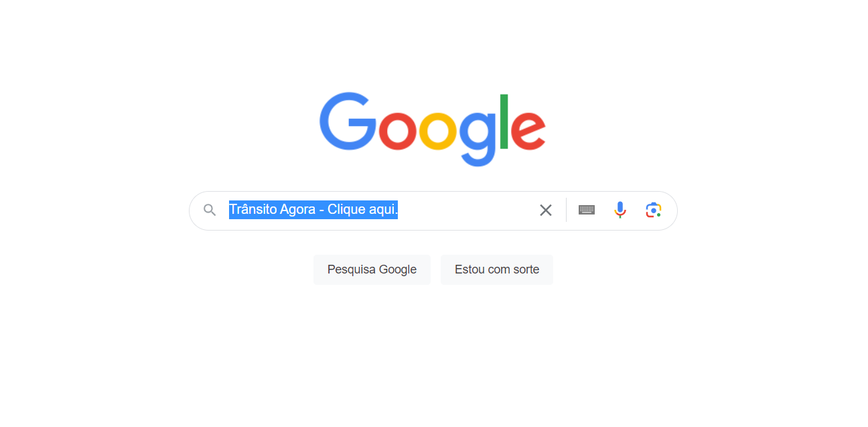Search by image using the Lens camera icon
The image size is (868, 427).
[654, 210]
